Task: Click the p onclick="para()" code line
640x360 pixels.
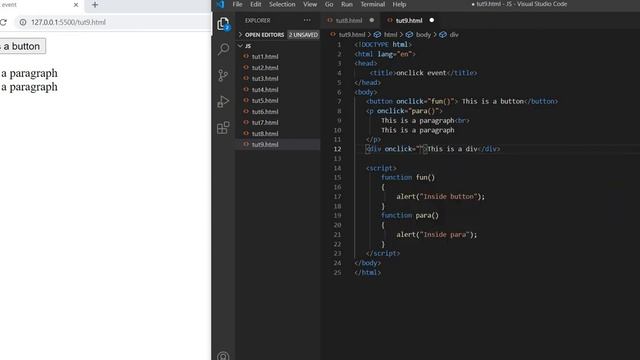Action: tap(404, 111)
